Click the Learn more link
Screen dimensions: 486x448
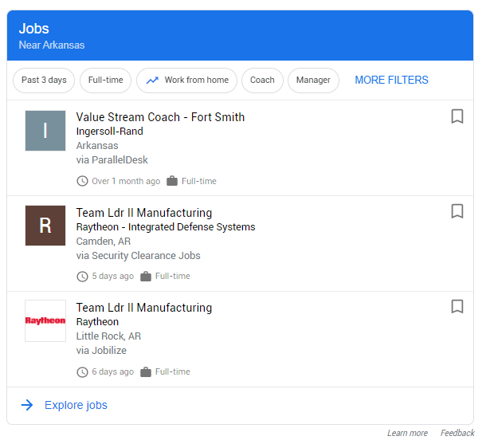407,434
